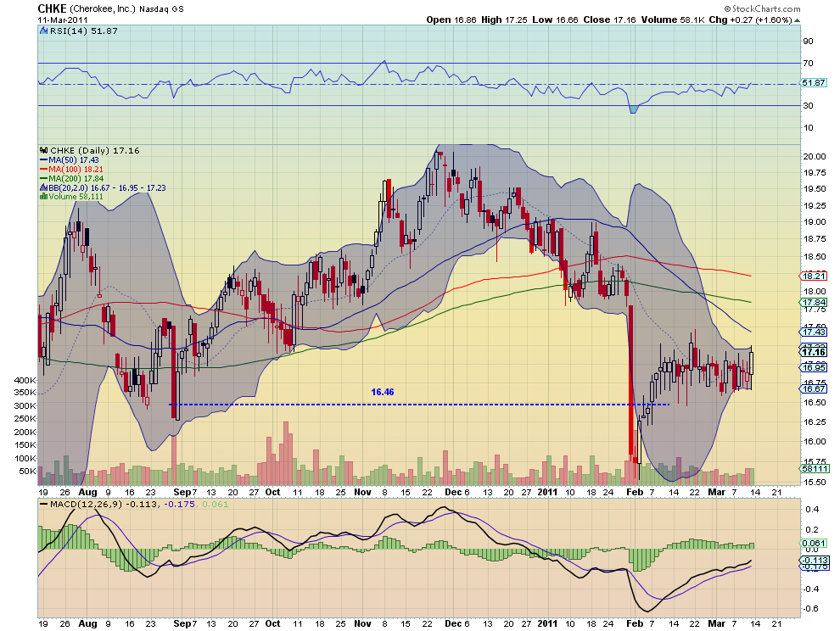Screen dimensions: 840x631
Task: Click the 16.46 support level annotation
Action: [383, 392]
